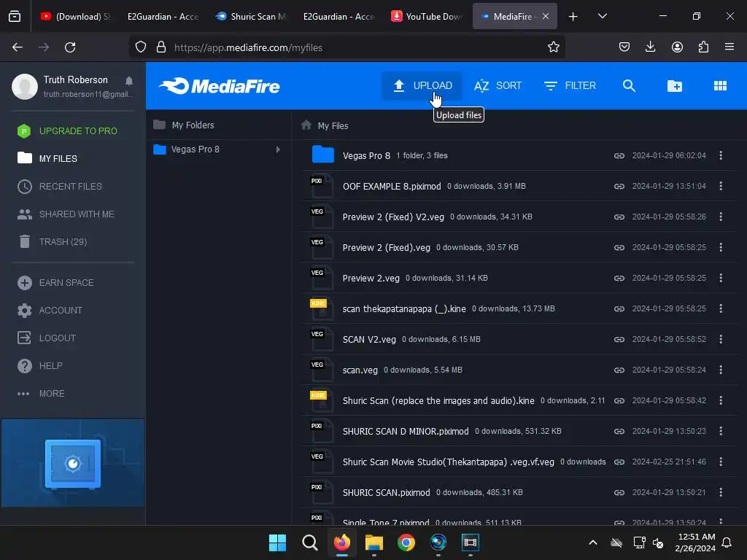Open Trash (29)
The height and width of the screenshot is (560, 747).
point(53,242)
